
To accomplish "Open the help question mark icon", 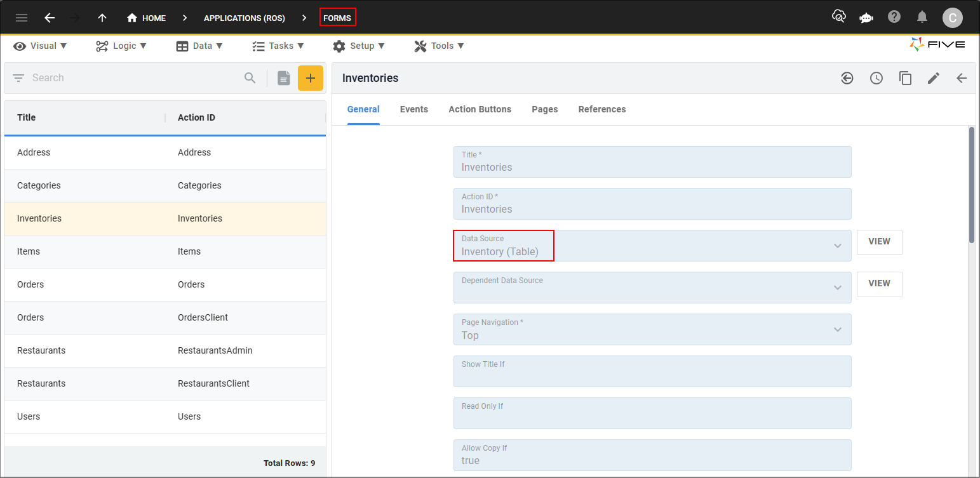I will click(894, 17).
